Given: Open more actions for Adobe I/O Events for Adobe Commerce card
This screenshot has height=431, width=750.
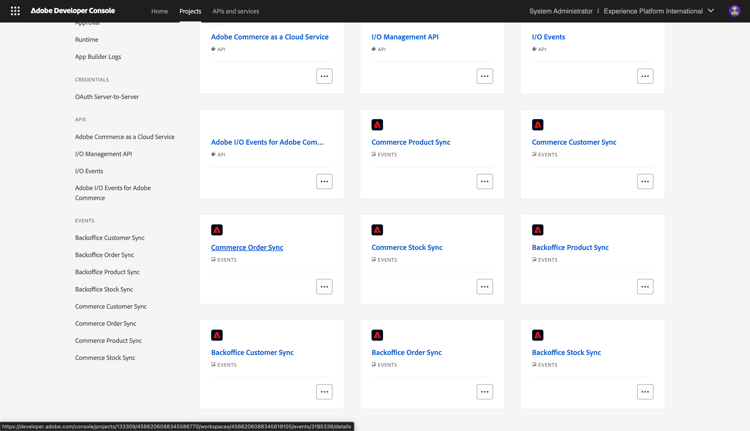Looking at the screenshot, I should (x=324, y=181).
